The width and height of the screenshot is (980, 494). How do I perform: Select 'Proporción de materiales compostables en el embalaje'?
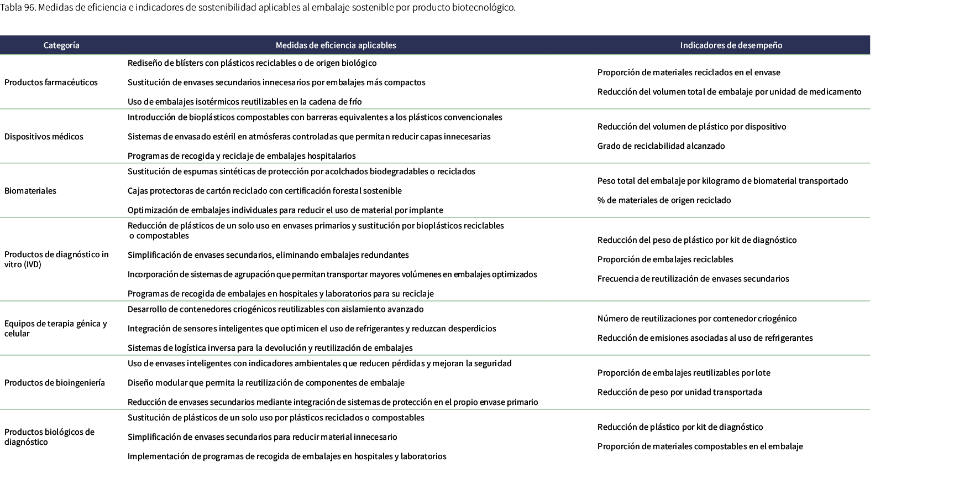(700, 446)
